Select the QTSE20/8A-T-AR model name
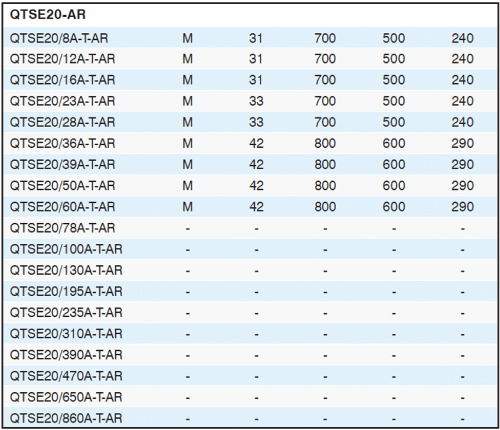 pos(59,38)
